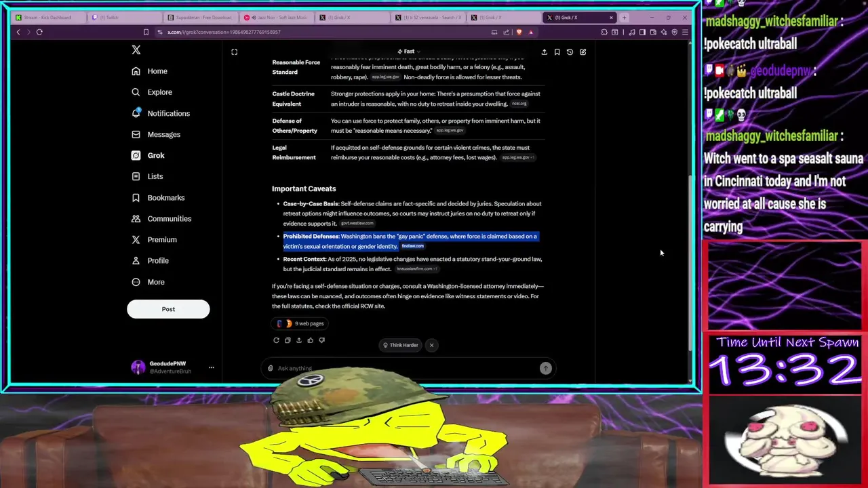Share the Grok response via upload icon

[299, 340]
